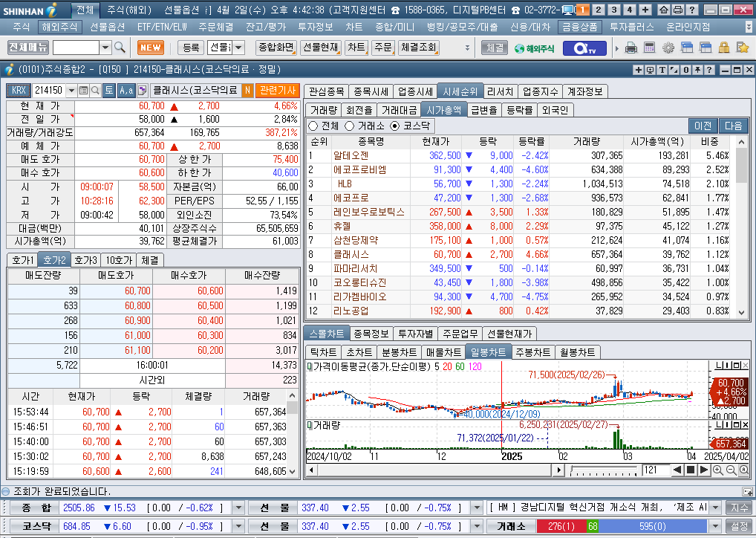Viewport: 756px width, 538px height.
Task: Click the gold padlock lock icon
Action: point(723,48)
